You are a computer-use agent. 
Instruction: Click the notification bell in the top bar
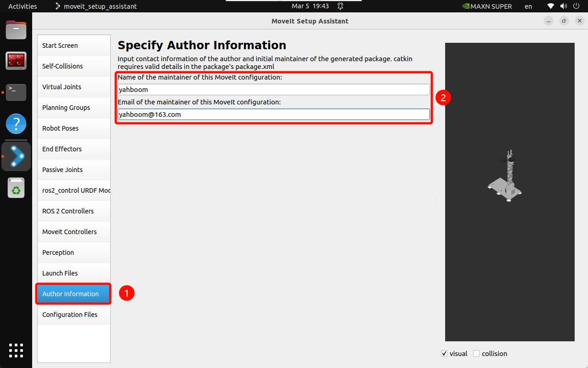point(340,6)
